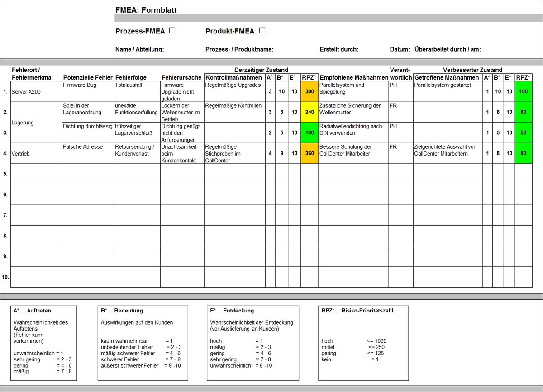
Task: Select the Kontrollmaßnahmen column header
Action: point(234,77)
